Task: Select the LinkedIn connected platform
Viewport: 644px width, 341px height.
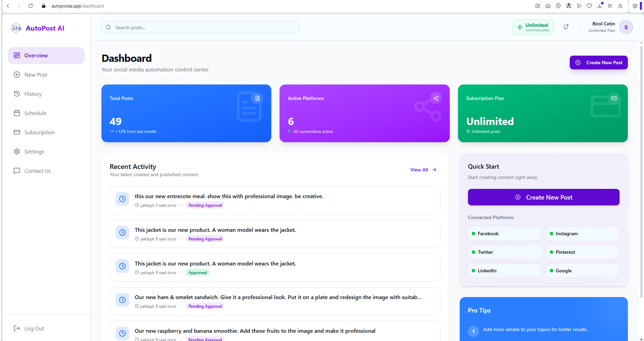Action: tap(504, 271)
